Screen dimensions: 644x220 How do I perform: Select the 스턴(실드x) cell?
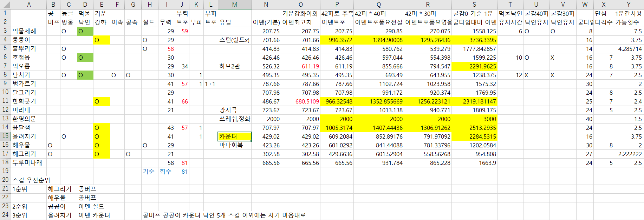pos(234,40)
